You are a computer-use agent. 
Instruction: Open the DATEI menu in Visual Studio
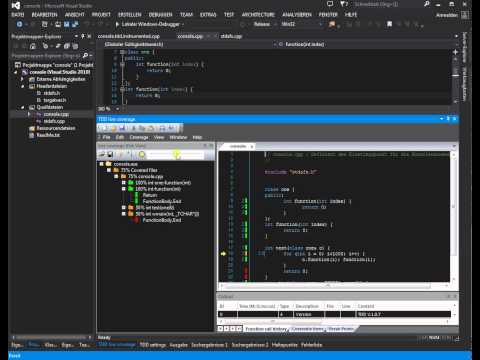18,15
